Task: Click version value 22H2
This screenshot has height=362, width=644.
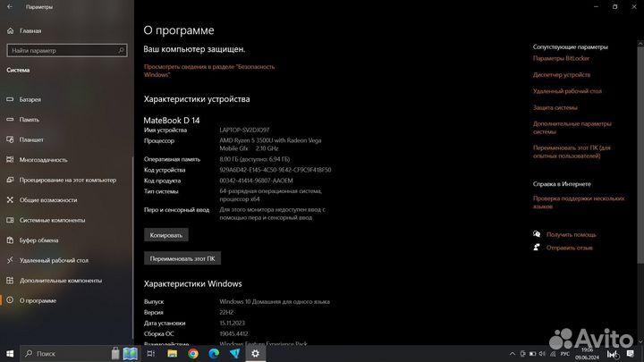Action: click(226, 312)
